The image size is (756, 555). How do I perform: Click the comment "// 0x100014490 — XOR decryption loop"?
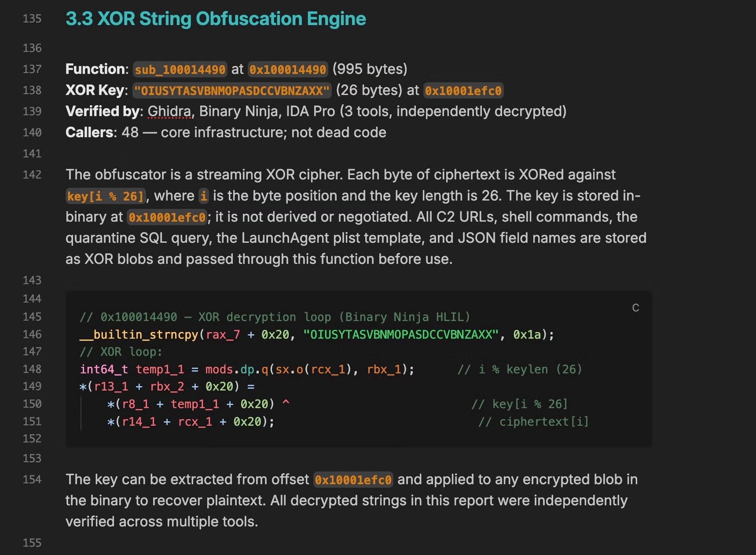click(x=275, y=317)
